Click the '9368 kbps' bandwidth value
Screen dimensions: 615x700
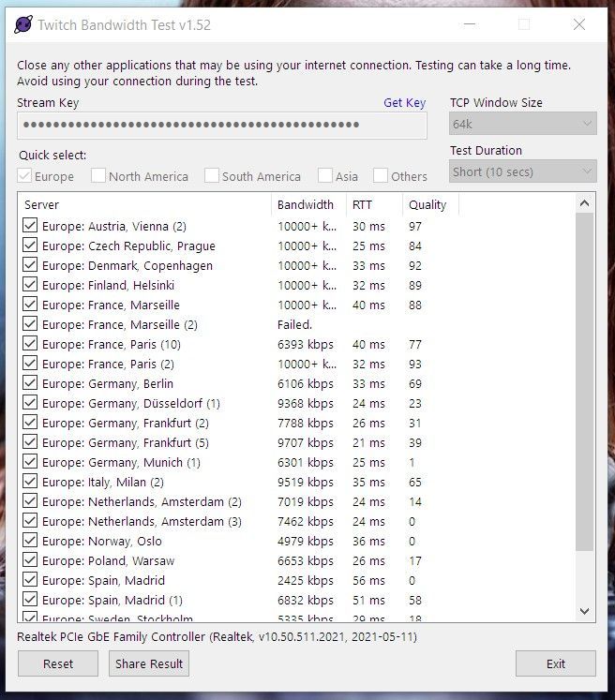(306, 403)
